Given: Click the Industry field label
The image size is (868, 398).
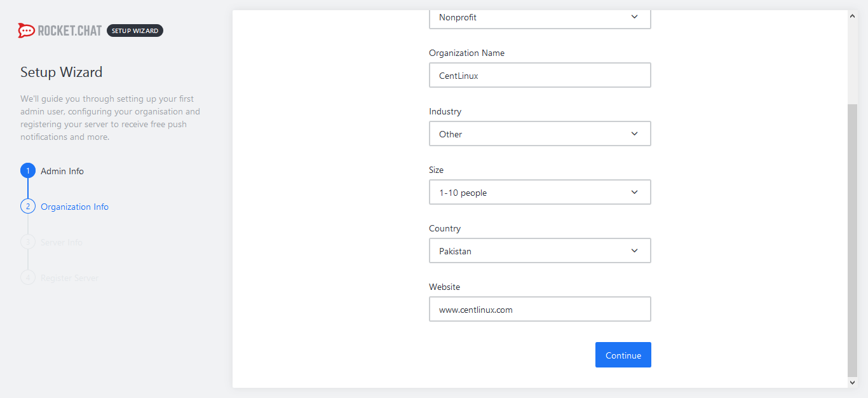Looking at the screenshot, I should click(x=445, y=111).
